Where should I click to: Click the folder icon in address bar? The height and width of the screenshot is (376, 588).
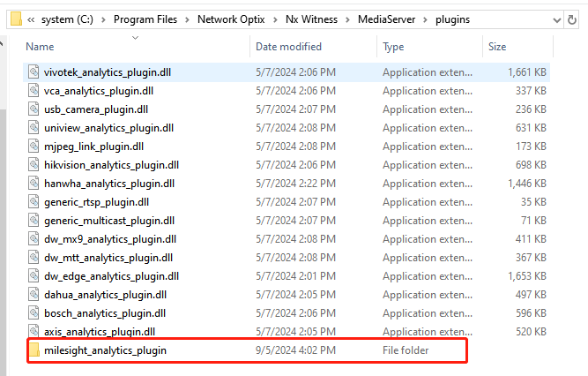[x=16, y=19]
